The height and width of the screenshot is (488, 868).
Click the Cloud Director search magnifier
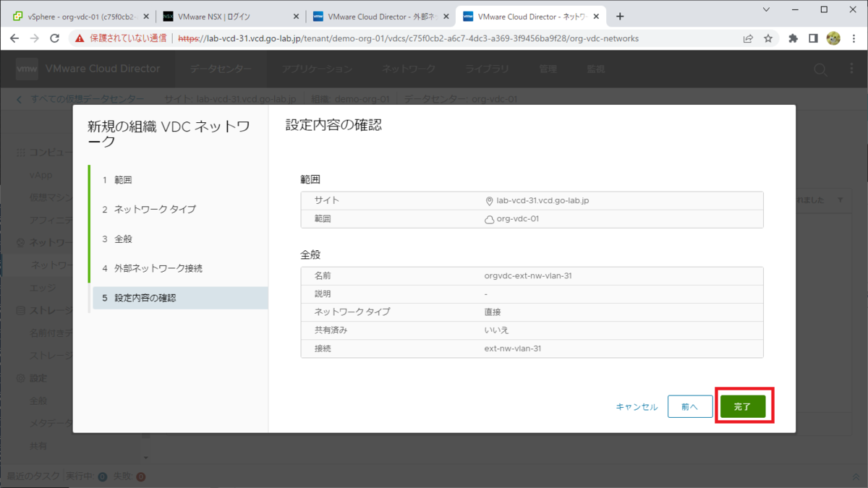click(x=820, y=69)
